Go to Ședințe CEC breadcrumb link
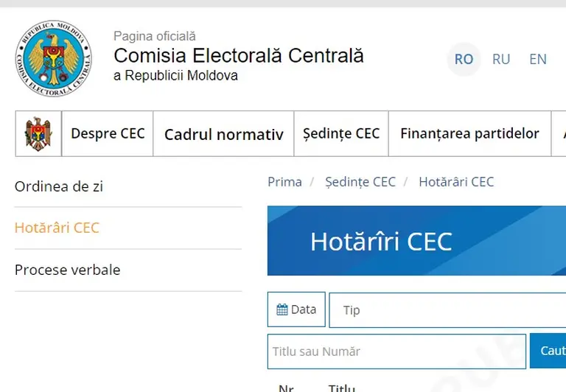 pos(360,182)
